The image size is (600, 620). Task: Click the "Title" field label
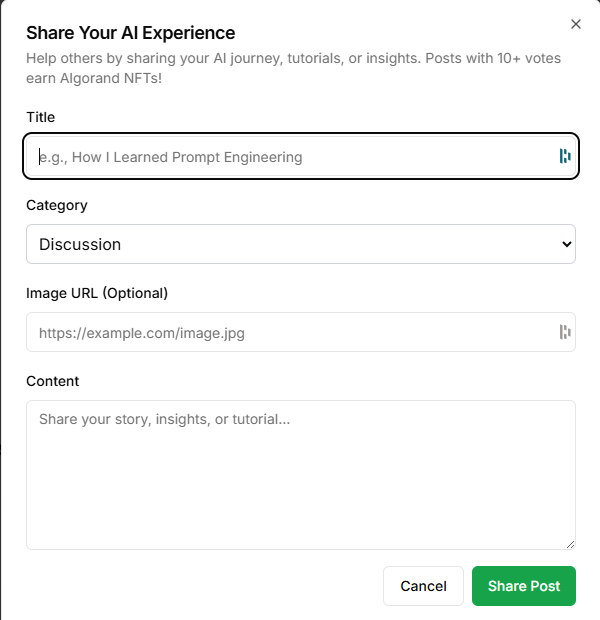[41, 117]
